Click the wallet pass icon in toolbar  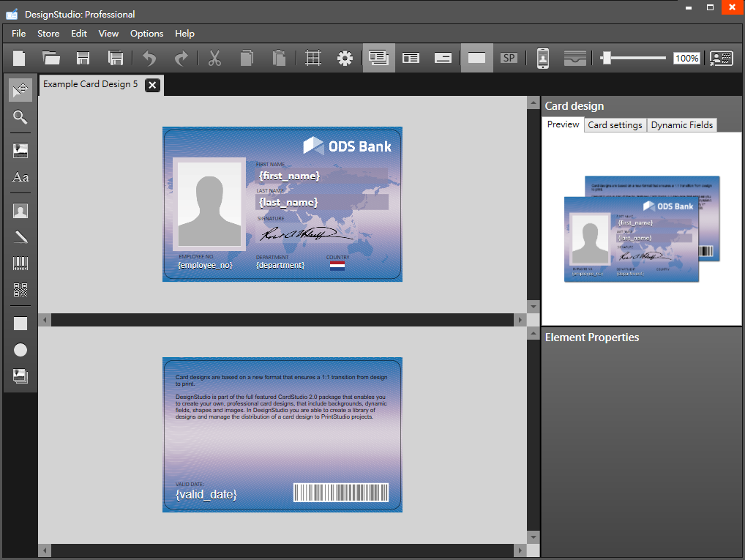pyautogui.click(x=575, y=58)
